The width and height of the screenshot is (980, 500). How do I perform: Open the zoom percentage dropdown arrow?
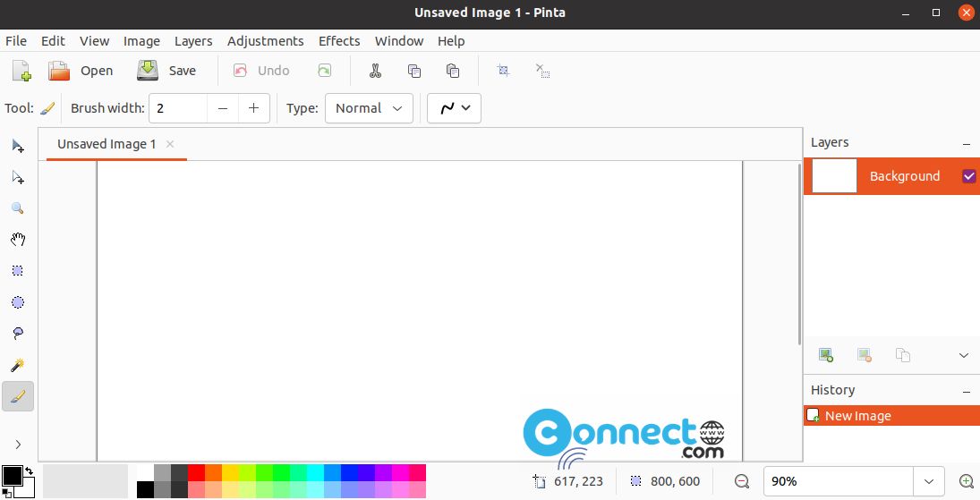tap(929, 481)
